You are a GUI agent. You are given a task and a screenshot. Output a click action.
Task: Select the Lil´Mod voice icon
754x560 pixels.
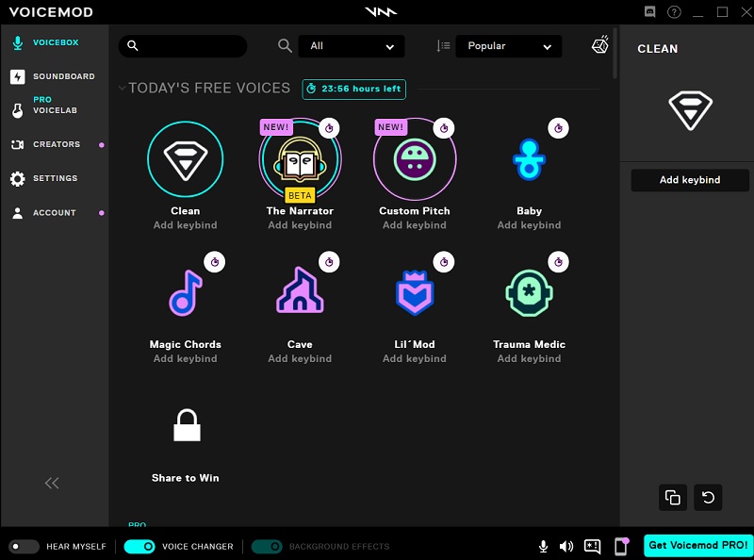[415, 292]
